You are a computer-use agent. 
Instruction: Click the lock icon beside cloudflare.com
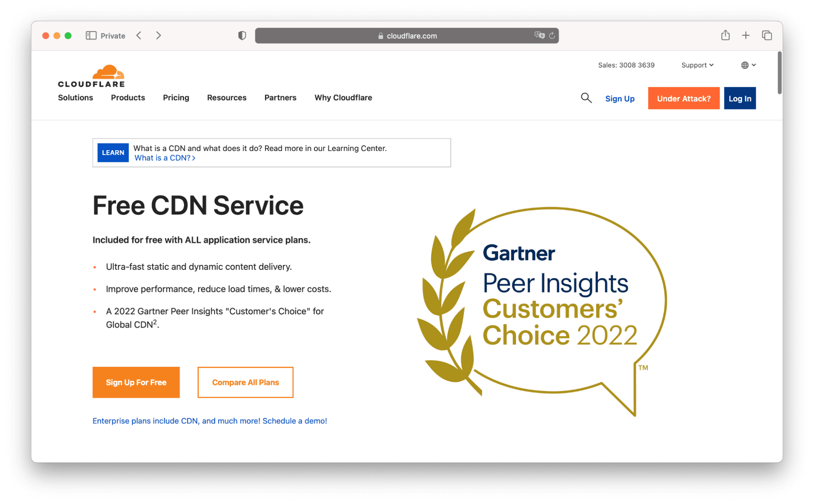381,36
